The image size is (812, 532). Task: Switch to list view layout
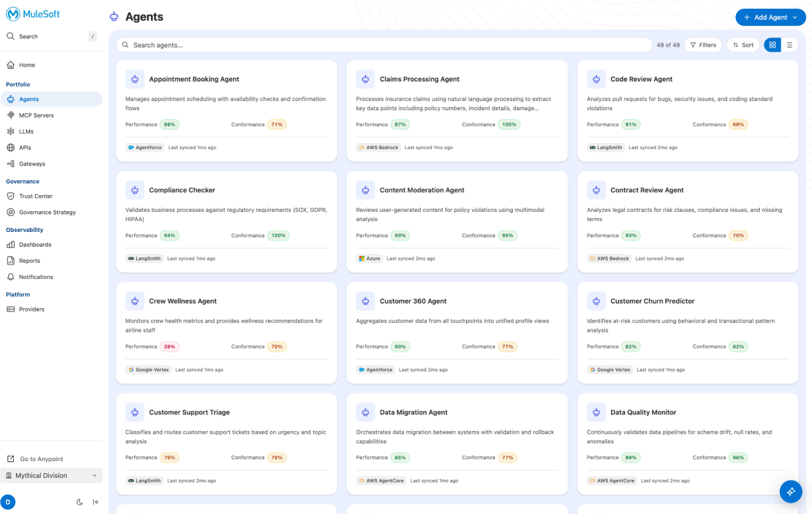pyautogui.click(x=789, y=45)
